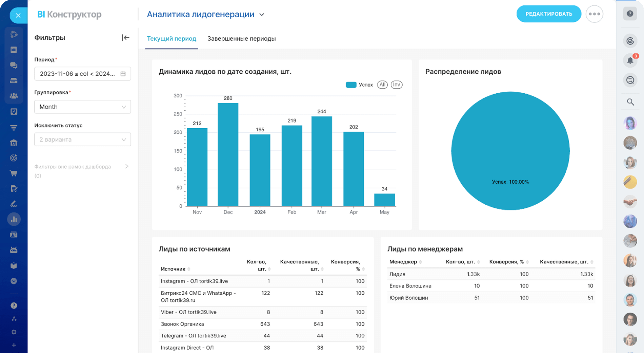
Task: Toggle the Inv legend selector in the chart
Action: tap(396, 85)
